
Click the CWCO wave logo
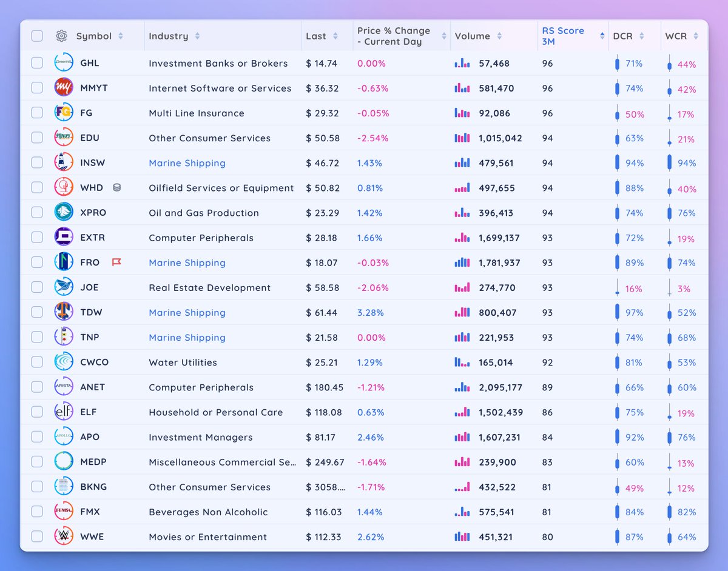[x=64, y=362]
